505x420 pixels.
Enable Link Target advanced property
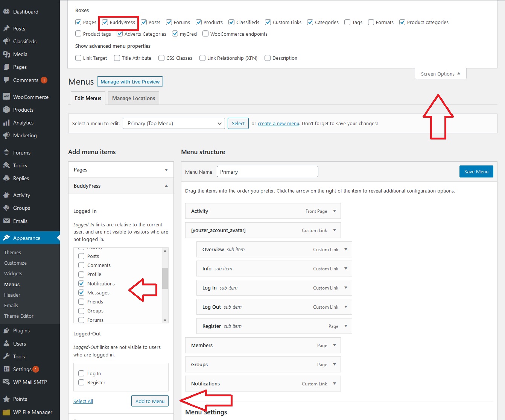[78, 58]
